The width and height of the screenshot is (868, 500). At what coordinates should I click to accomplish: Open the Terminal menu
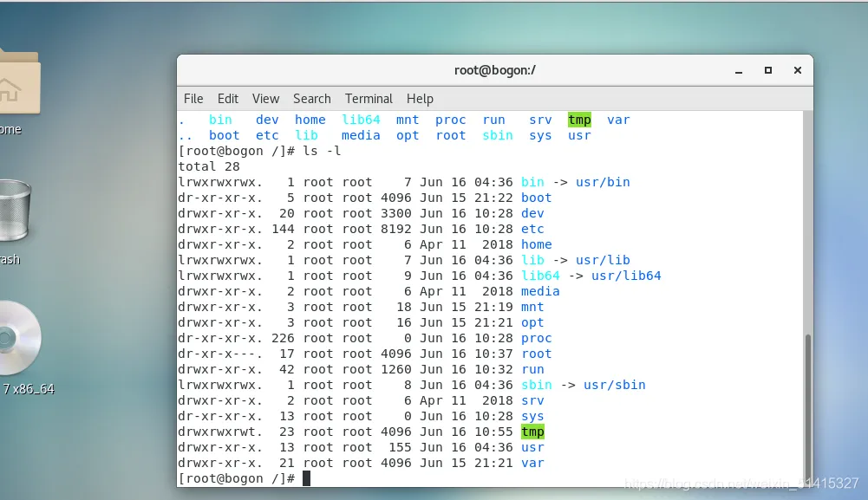(369, 99)
